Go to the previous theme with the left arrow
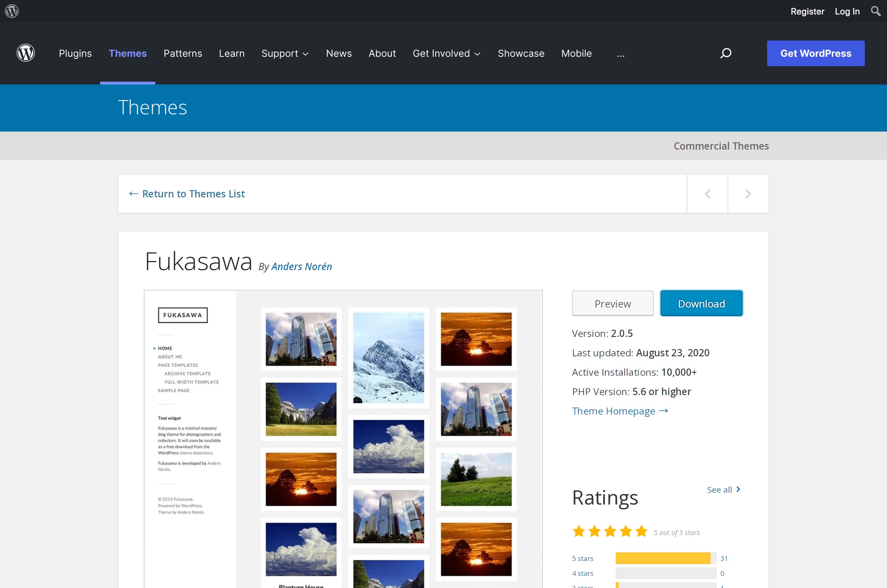This screenshot has width=887, height=588. (707, 194)
